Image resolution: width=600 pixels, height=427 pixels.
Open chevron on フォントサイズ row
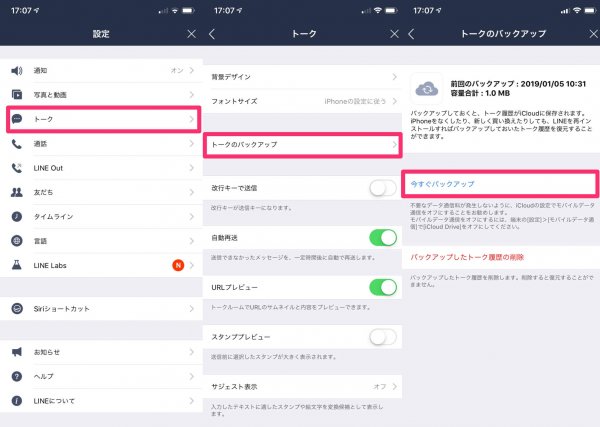click(395, 101)
